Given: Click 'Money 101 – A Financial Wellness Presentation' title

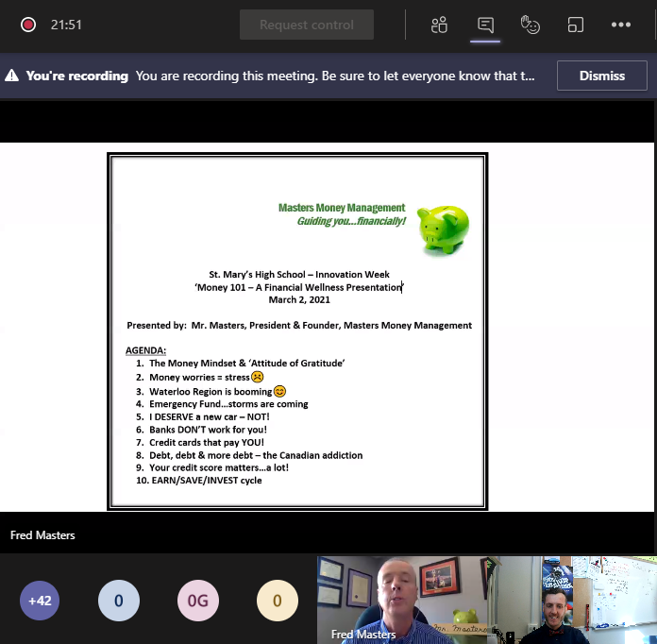Looking at the screenshot, I should click(x=298, y=287).
